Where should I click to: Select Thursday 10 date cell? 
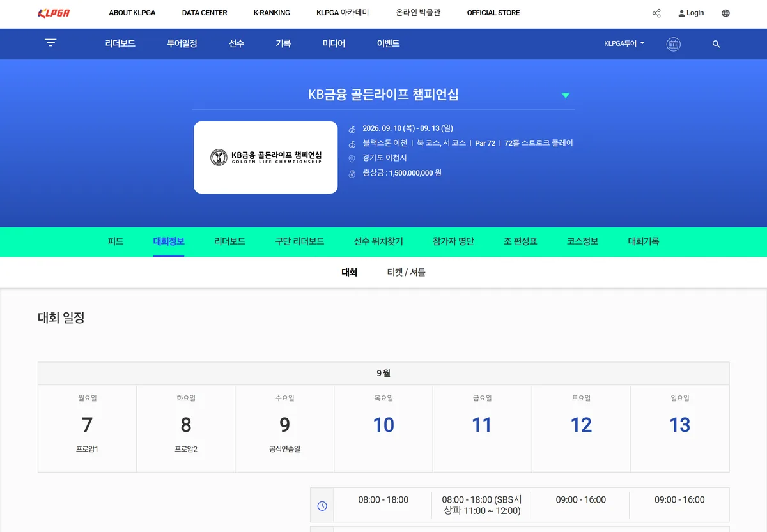[x=383, y=429]
